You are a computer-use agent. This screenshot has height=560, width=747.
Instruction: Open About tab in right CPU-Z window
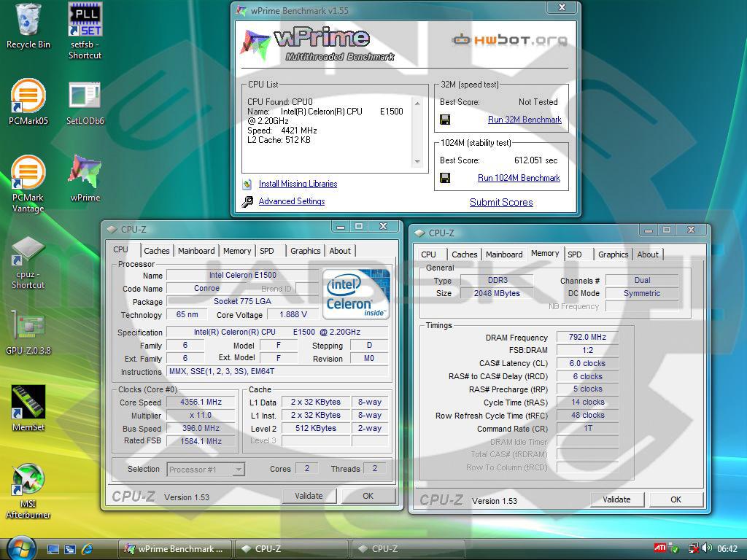pos(648,254)
